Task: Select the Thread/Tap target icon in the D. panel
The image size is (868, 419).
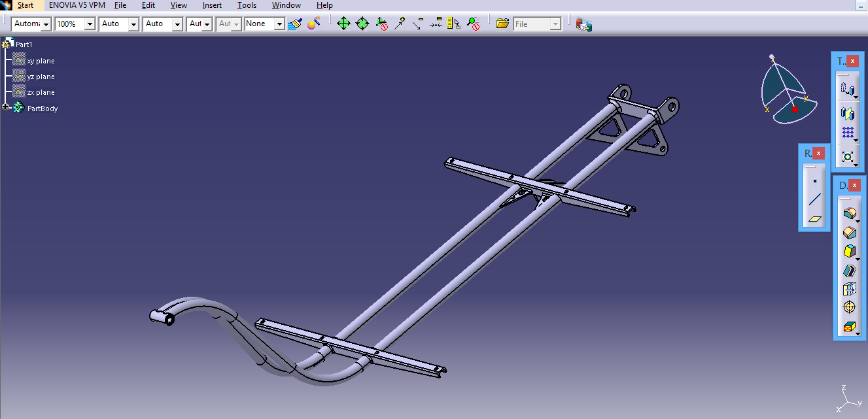Action: [849, 307]
